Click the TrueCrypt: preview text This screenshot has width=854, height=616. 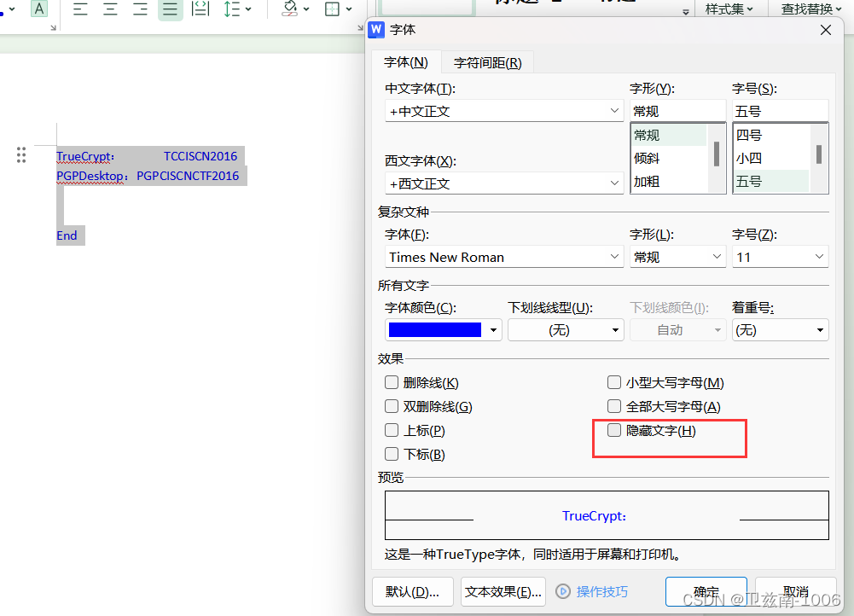coord(594,516)
